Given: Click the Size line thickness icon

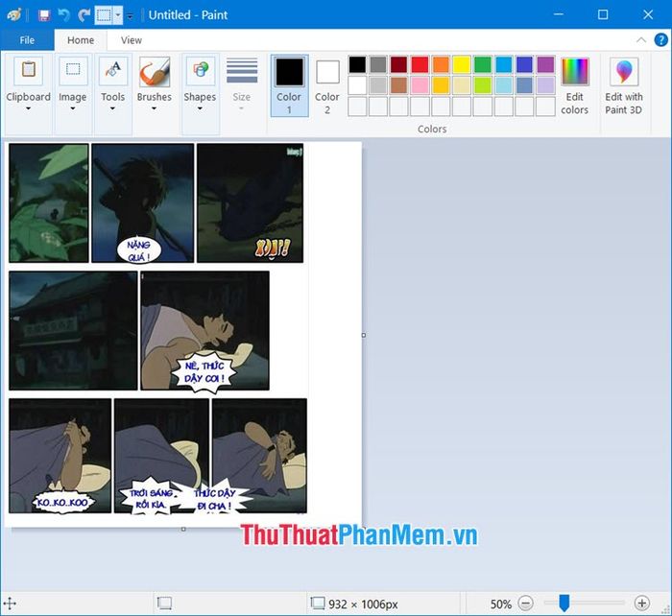Looking at the screenshot, I should [x=242, y=70].
